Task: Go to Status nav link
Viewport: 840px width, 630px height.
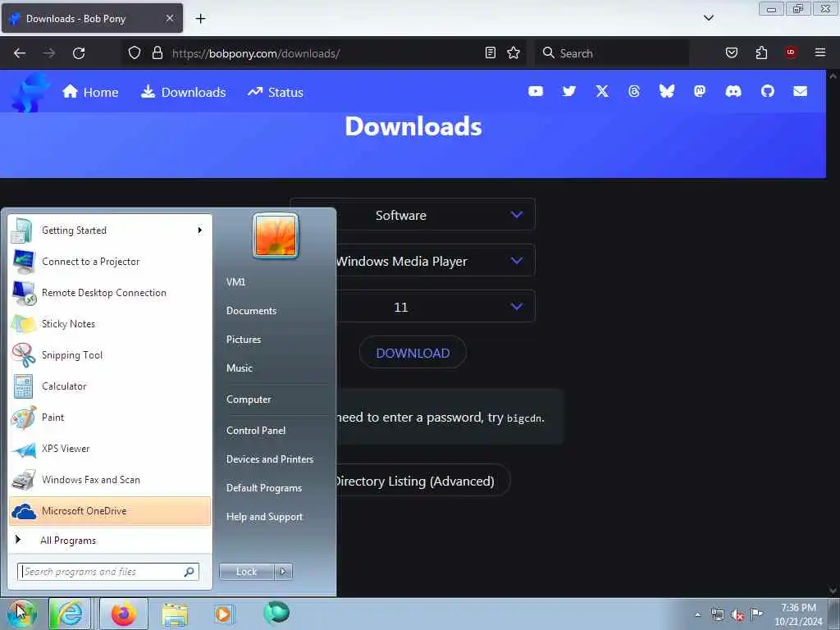Action: pyautogui.click(x=276, y=92)
